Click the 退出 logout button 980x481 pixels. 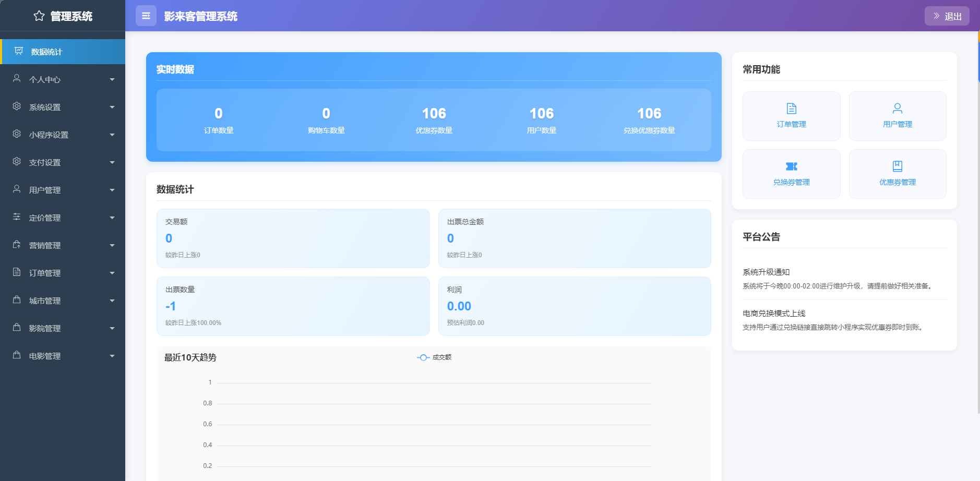(947, 16)
